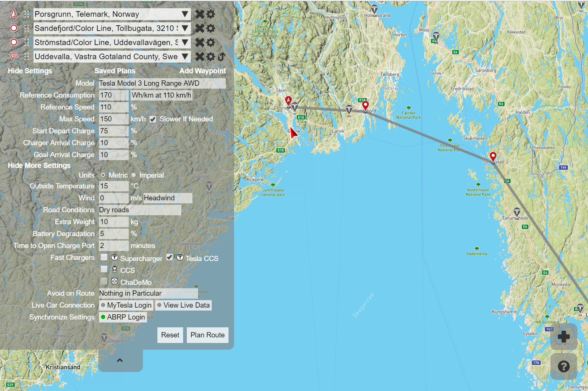Click the red Strömstad map pin
This screenshot has height=391, width=588.
coord(493,156)
